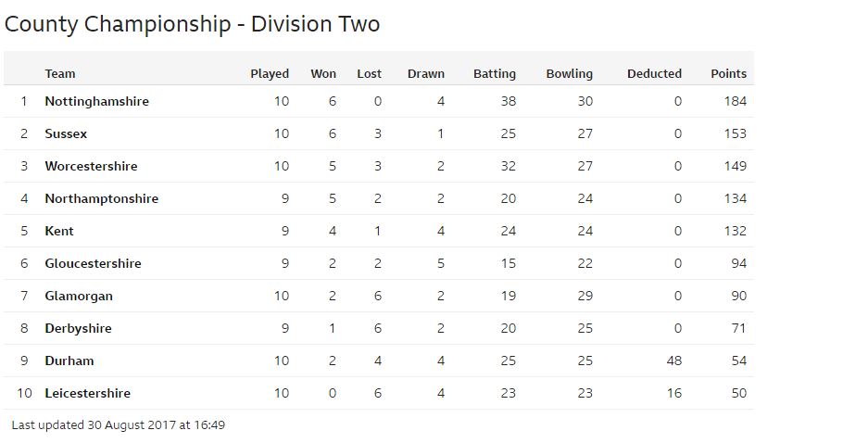Screen dimensions: 868x443
Task: Click the Points column header
Action: coord(728,73)
